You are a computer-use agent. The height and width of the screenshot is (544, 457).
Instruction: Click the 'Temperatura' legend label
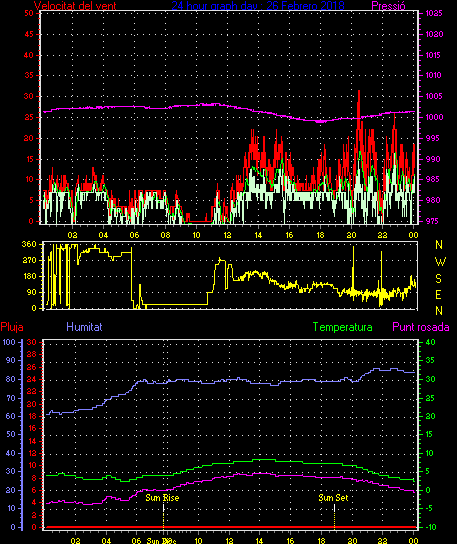click(342, 327)
